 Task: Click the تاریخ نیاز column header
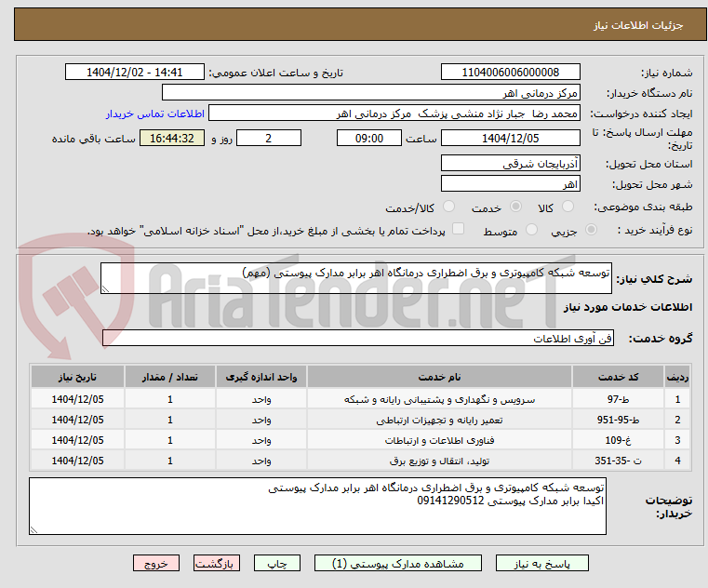pos(77,377)
